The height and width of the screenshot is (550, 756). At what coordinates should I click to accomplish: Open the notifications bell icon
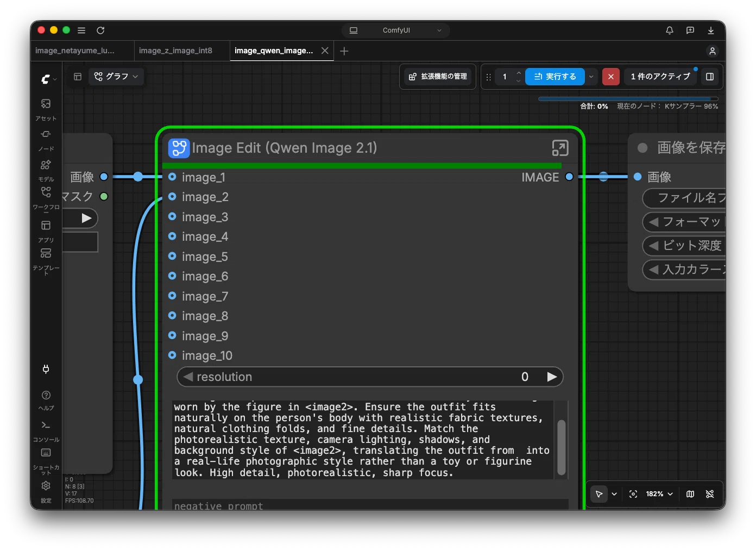click(x=670, y=30)
